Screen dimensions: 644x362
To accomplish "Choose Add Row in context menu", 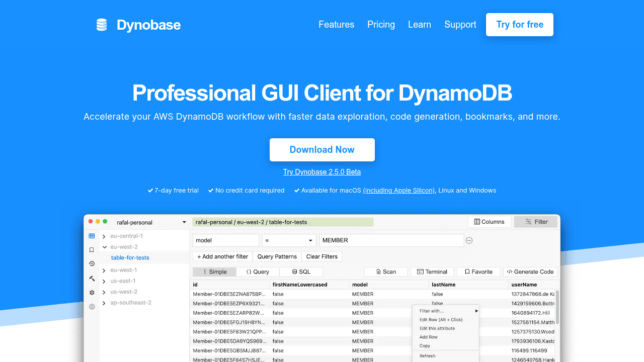I will [x=446, y=337].
